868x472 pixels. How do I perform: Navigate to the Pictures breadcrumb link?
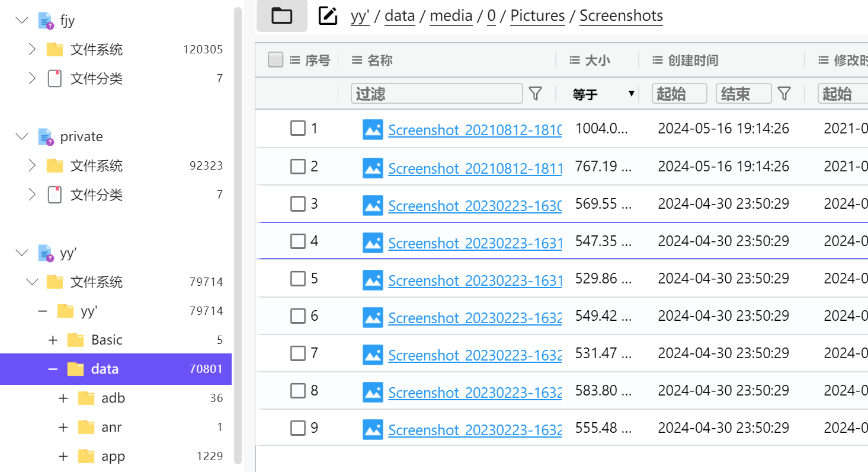coord(537,16)
